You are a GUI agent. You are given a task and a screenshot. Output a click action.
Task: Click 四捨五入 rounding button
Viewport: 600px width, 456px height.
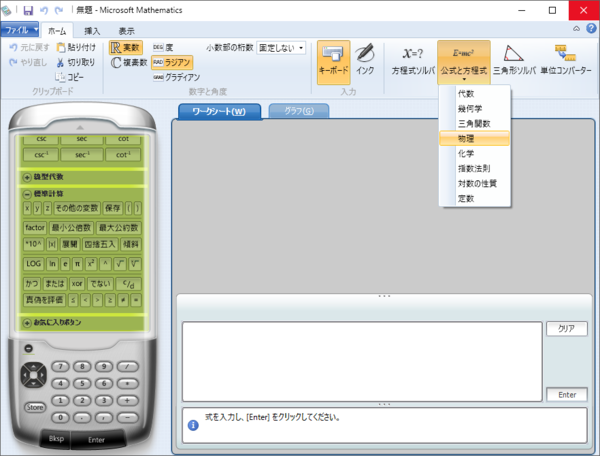(x=99, y=244)
